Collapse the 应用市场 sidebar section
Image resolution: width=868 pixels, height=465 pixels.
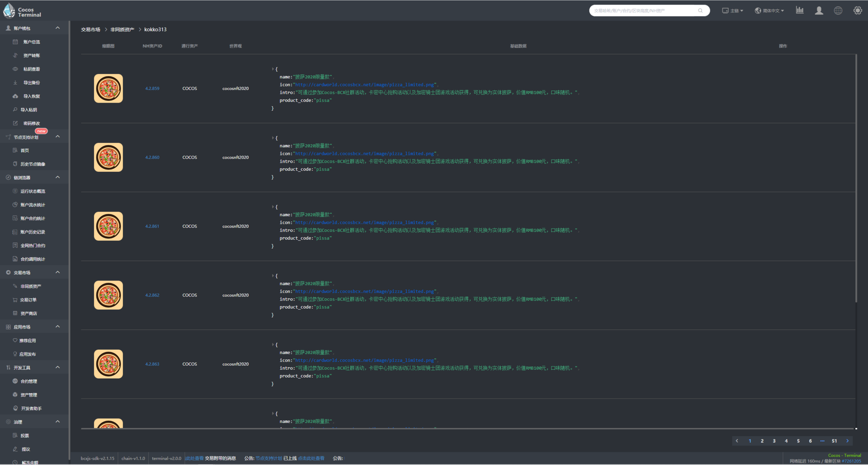[x=57, y=326]
